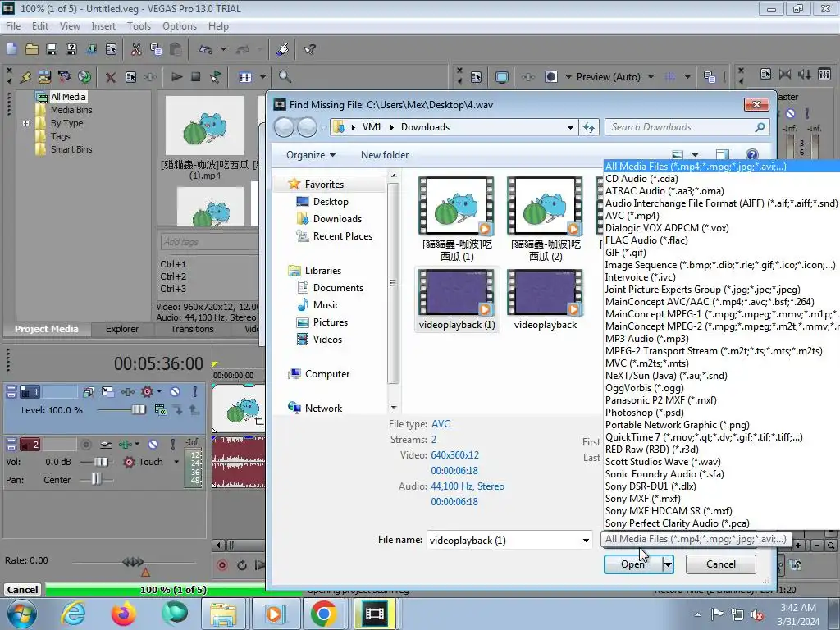Click the Import Media lightning bolt icon

click(25, 77)
